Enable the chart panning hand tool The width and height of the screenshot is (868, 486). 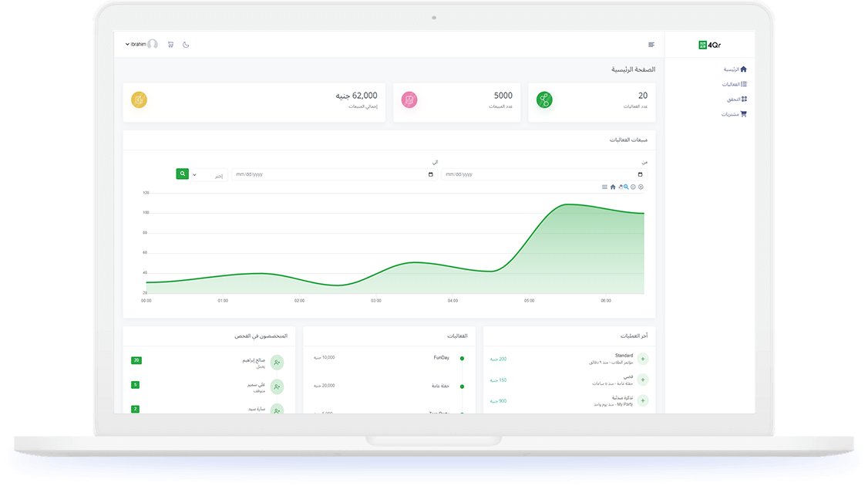(620, 187)
